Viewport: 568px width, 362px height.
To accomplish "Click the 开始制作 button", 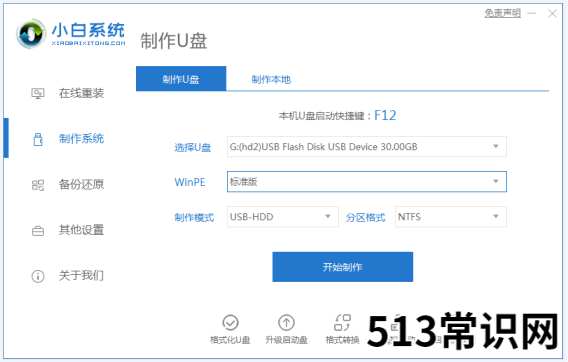I will click(x=343, y=267).
